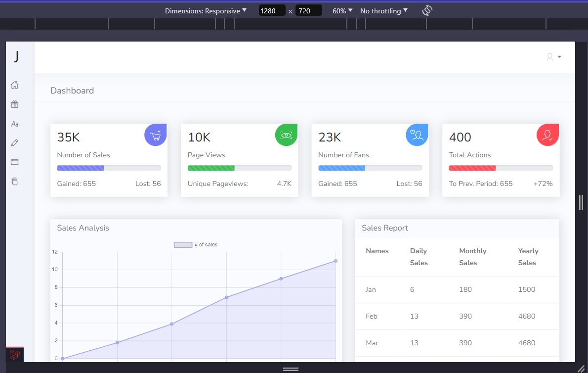Open the zoom level 60% dropdown

click(x=342, y=10)
